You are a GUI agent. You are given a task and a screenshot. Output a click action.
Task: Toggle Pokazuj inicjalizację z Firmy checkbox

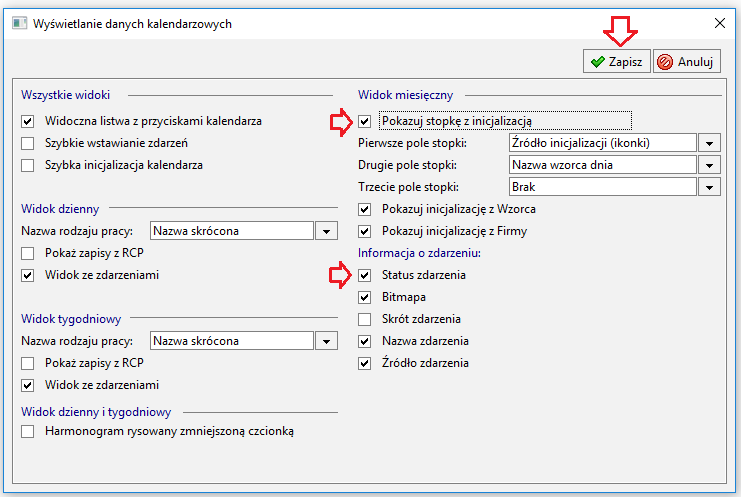pyautogui.click(x=364, y=231)
